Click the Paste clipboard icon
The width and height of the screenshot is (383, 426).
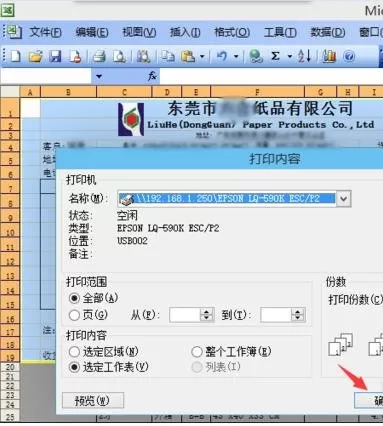tap(188, 56)
